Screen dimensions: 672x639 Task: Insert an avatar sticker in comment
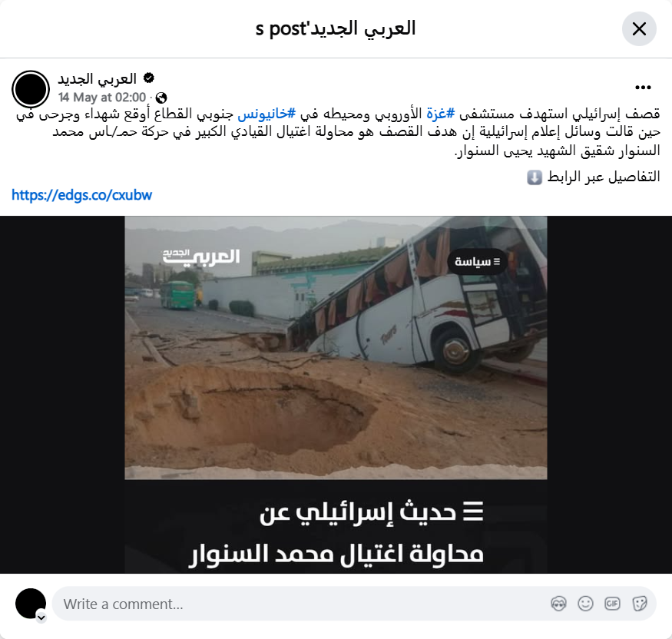point(558,604)
